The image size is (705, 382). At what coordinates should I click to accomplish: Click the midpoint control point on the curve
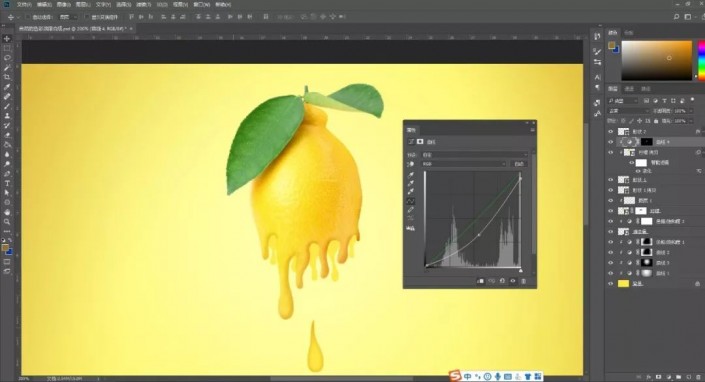pos(478,235)
